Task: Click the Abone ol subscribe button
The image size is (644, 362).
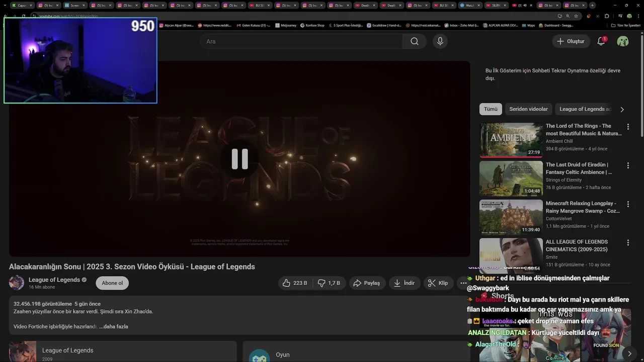Action: point(112,283)
